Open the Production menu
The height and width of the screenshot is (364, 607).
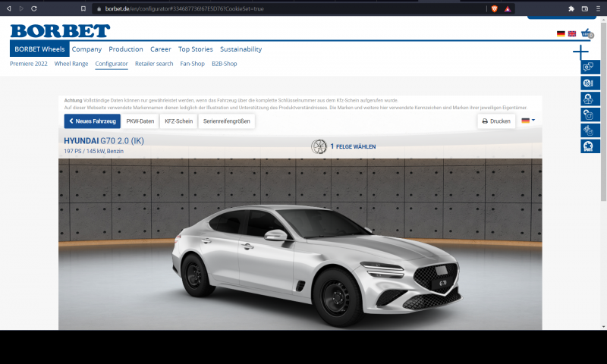126,49
